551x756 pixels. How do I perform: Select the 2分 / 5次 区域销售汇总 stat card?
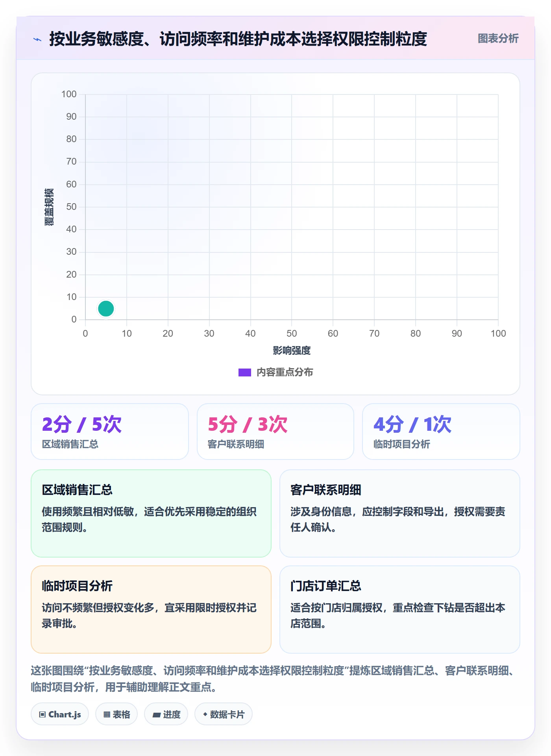(x=110, y=431)
